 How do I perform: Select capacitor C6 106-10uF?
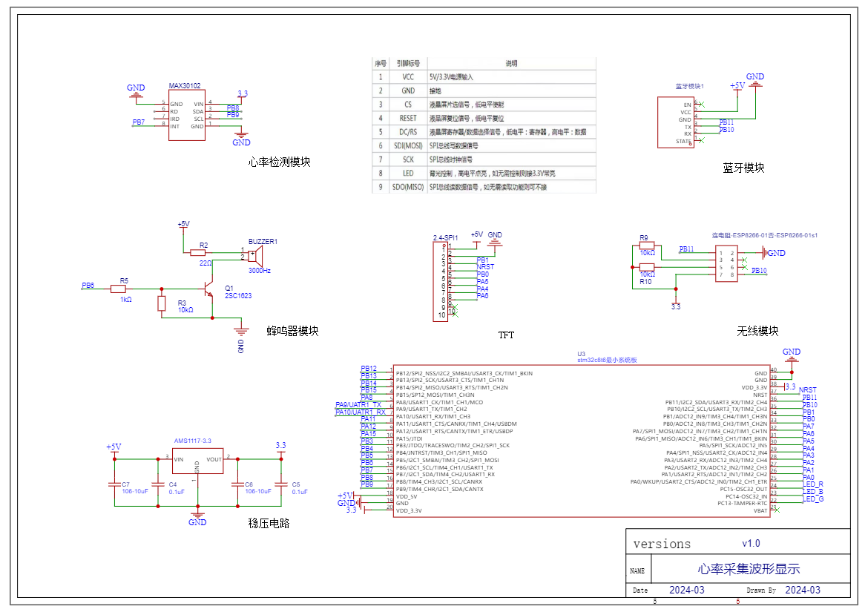238,484
